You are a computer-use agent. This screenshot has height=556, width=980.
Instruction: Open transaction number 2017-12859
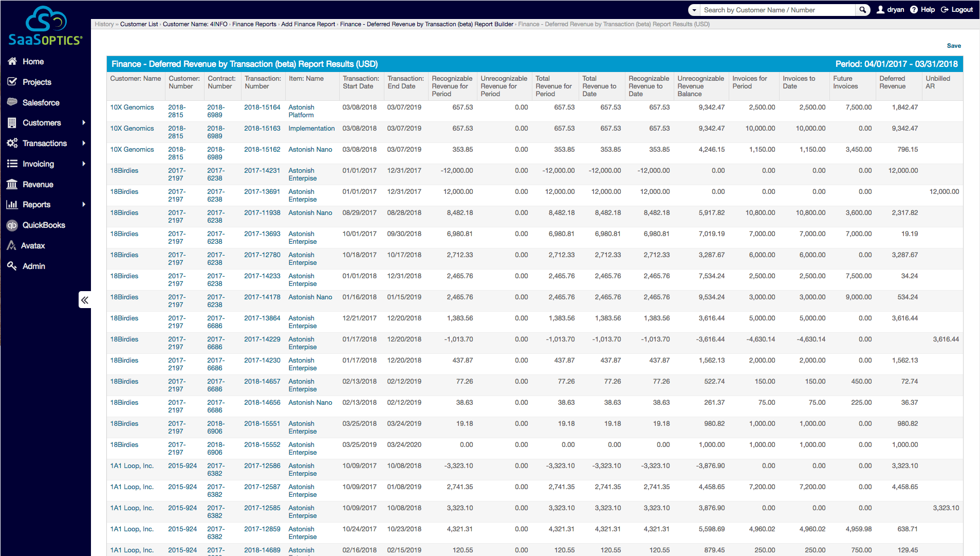(x=262, y=529)
